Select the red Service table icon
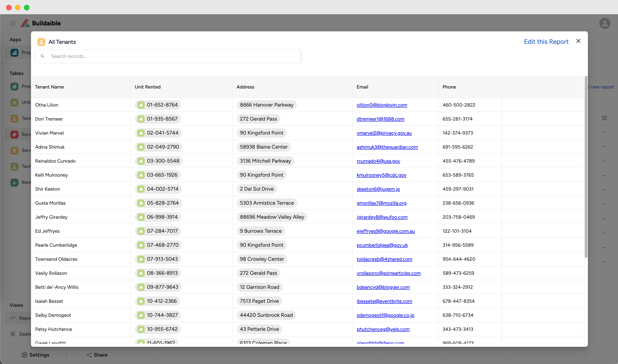This screenshot has width=618, height=364. pyautogui.click(x=14, y=134)
